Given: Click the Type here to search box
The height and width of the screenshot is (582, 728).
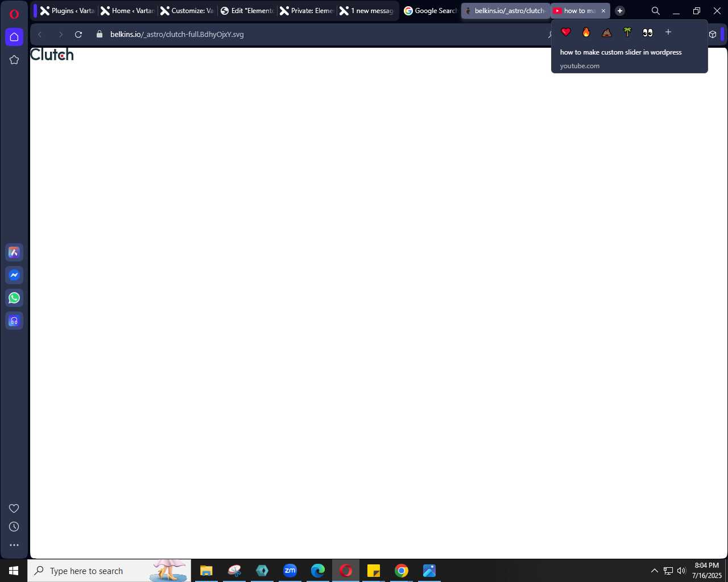Looking at the screenshot, I should click(109, 571).
